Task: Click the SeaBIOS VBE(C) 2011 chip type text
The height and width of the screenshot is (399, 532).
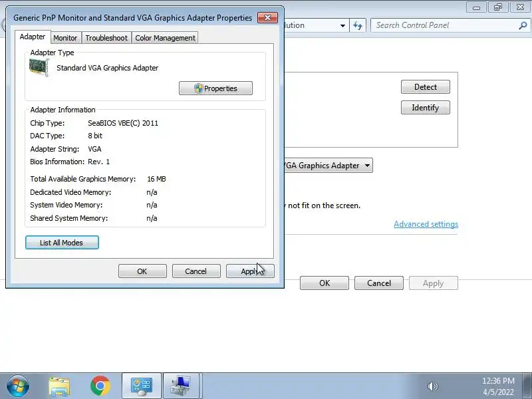Action: pyautogui.click(x=123, y=123)
